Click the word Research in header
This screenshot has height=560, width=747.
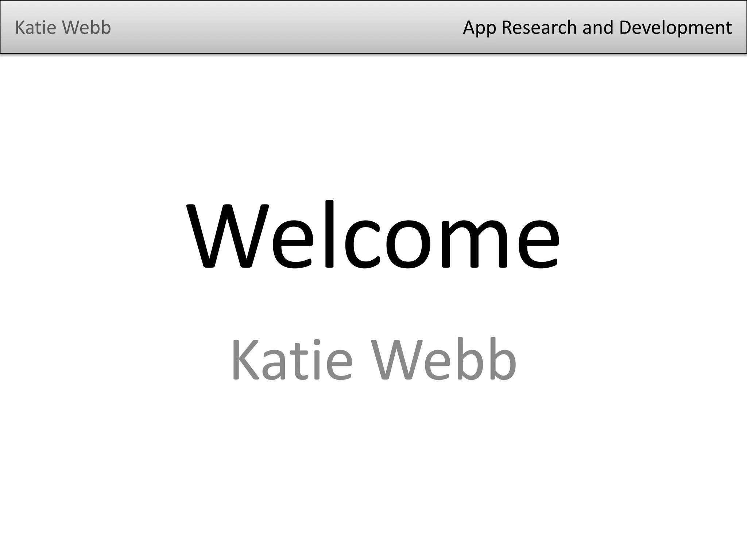point(539,28)
